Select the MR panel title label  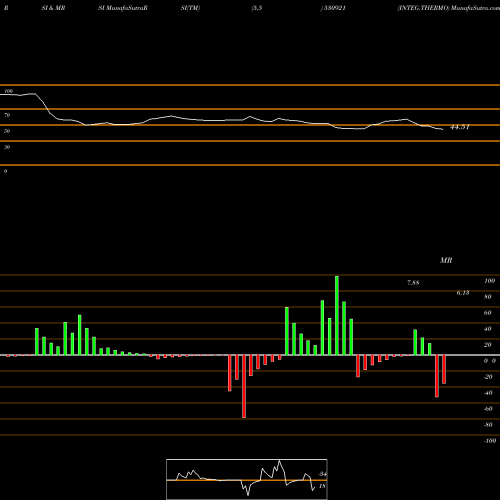[446, 260]
